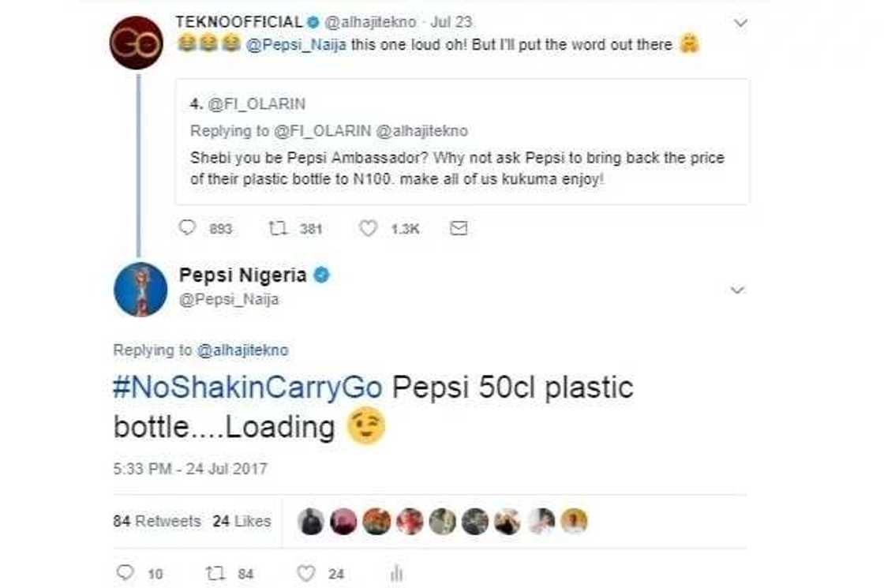Open Pepsi Nigeria's profile avatar
Screen dimensions: 884x588
pyautogui.click(x=142, y=288)
